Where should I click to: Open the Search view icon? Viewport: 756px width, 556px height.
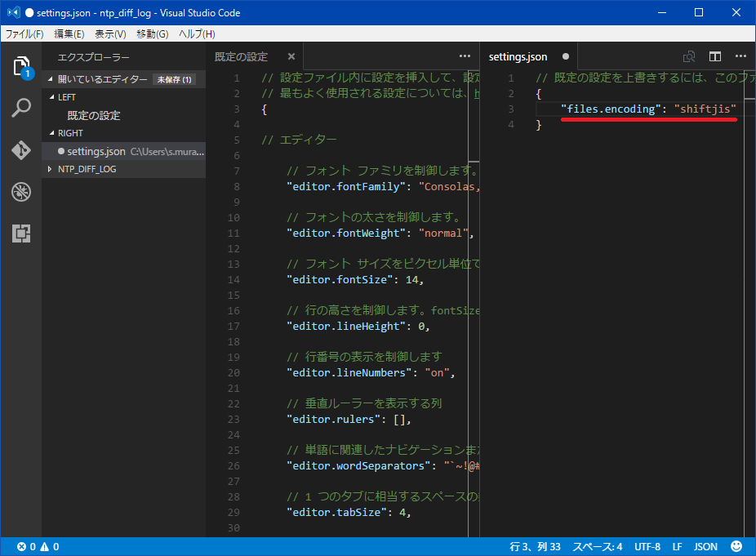coord(21,108)
